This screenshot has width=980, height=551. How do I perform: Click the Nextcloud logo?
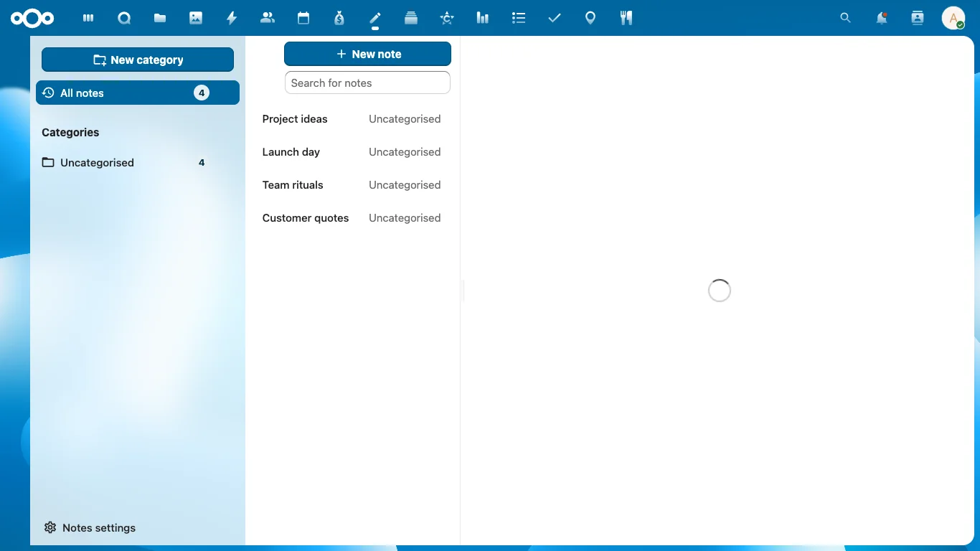click(32, 18)
